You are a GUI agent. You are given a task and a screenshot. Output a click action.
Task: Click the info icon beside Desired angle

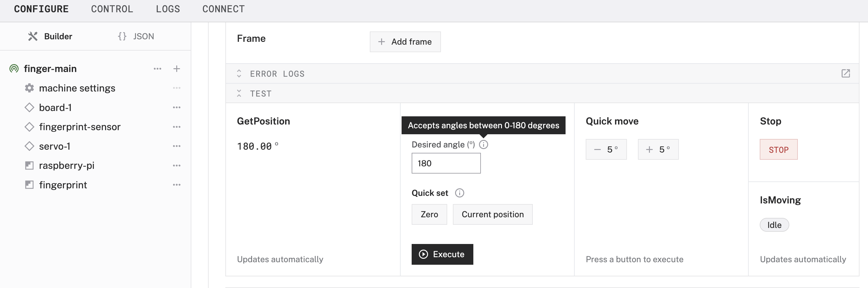click(483, 144)
